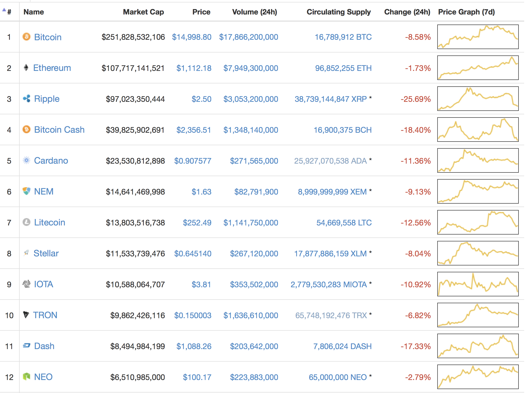Open the TRON name link

(45, 315)
